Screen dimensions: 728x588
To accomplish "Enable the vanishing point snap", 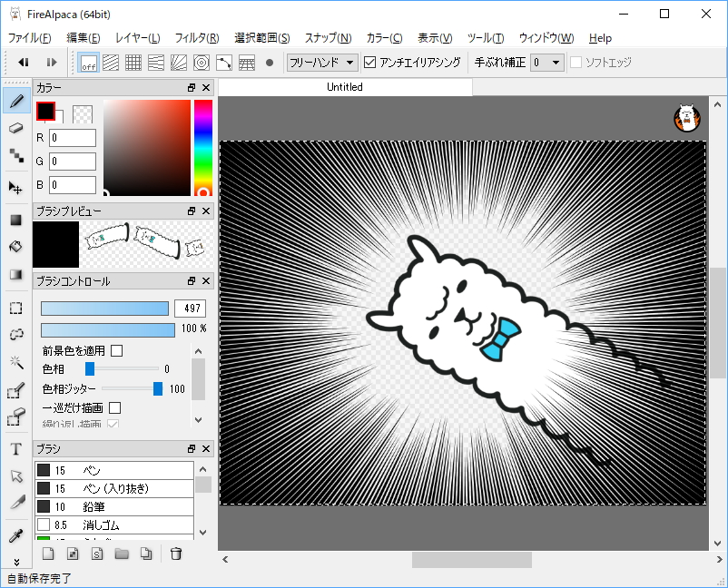I will pos(156,63).
